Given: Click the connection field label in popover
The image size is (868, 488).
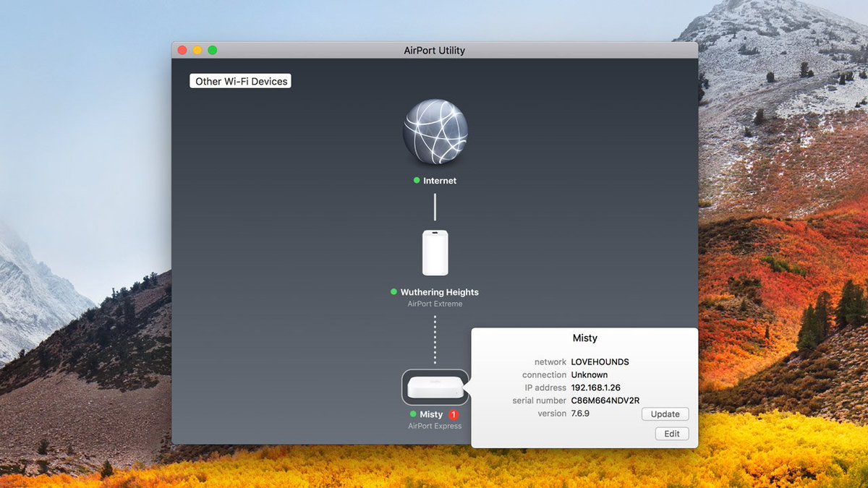Looking at the screenshot, I should [545, 374].
